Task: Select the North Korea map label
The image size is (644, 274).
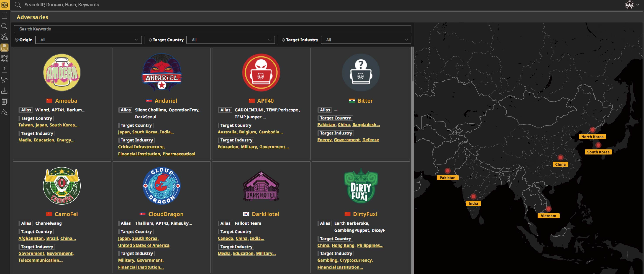Action: pyautogui.click(x=592, y=137)
